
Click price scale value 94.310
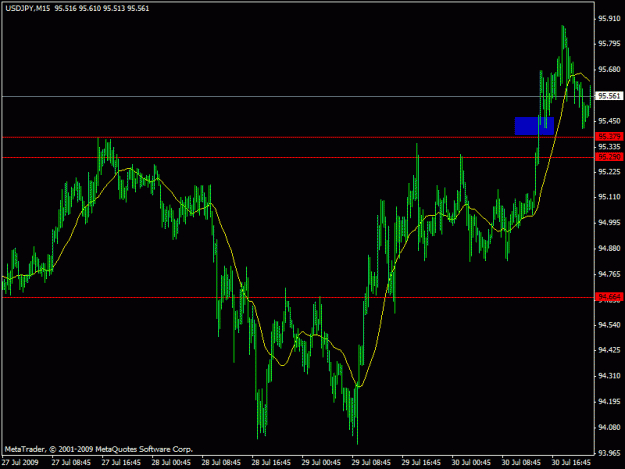609,376
